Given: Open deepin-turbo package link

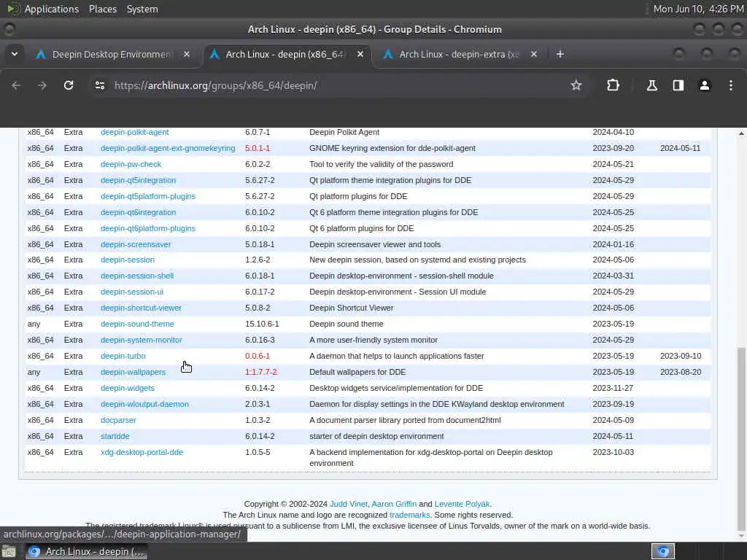Looking at the screenshot, I should point(123,356).
